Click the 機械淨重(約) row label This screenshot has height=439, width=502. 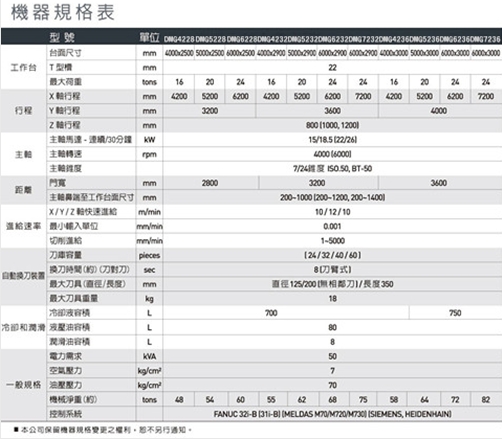[73, 399]
